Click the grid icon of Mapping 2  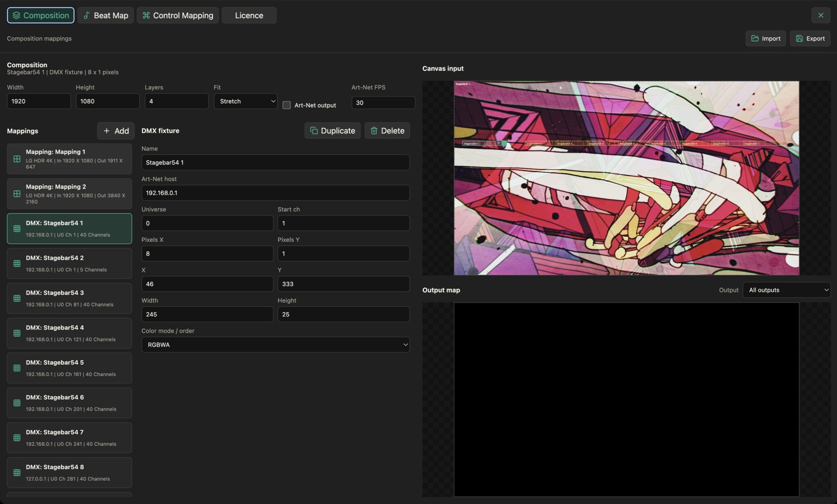[x=17, y=194]
